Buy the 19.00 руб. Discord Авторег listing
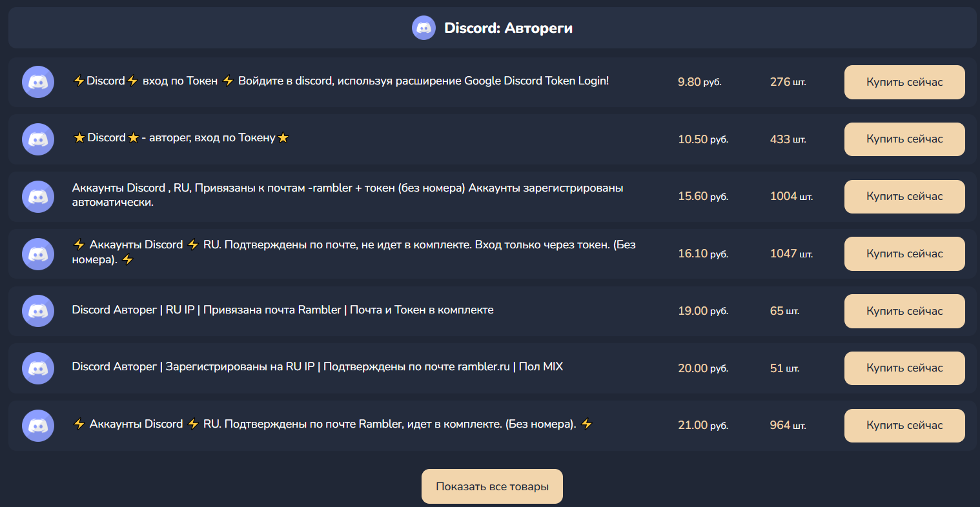Screen dimensions: 980x507 coord(904,311)
